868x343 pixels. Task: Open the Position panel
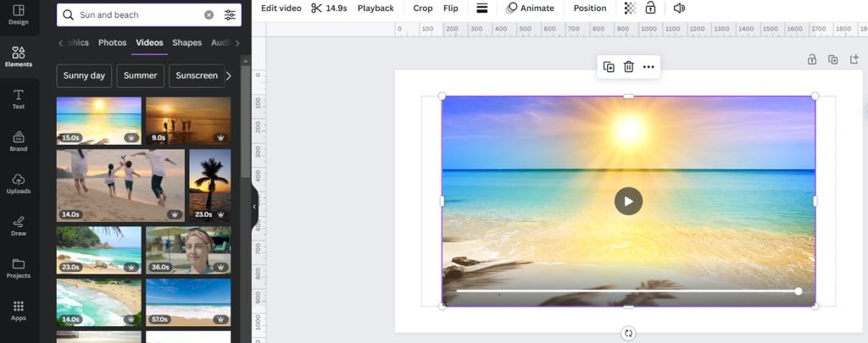click(590, 8)
